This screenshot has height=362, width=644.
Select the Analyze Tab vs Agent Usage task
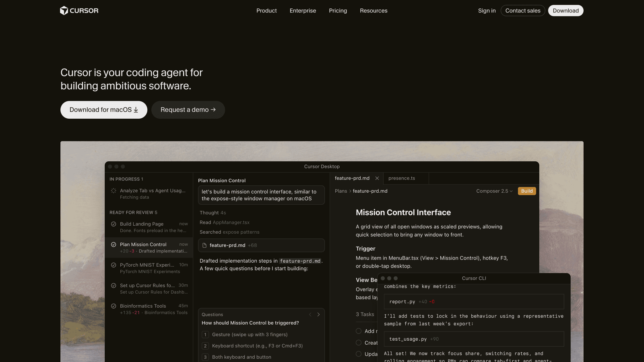[149, 194]
